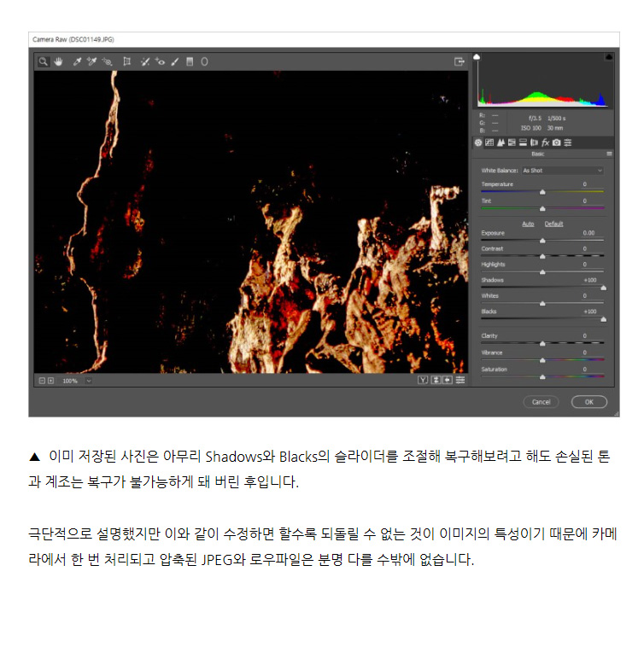The height and width of the screenshot is (647, 644).
Task: Zoom in with the plus button
Action: 50,381
